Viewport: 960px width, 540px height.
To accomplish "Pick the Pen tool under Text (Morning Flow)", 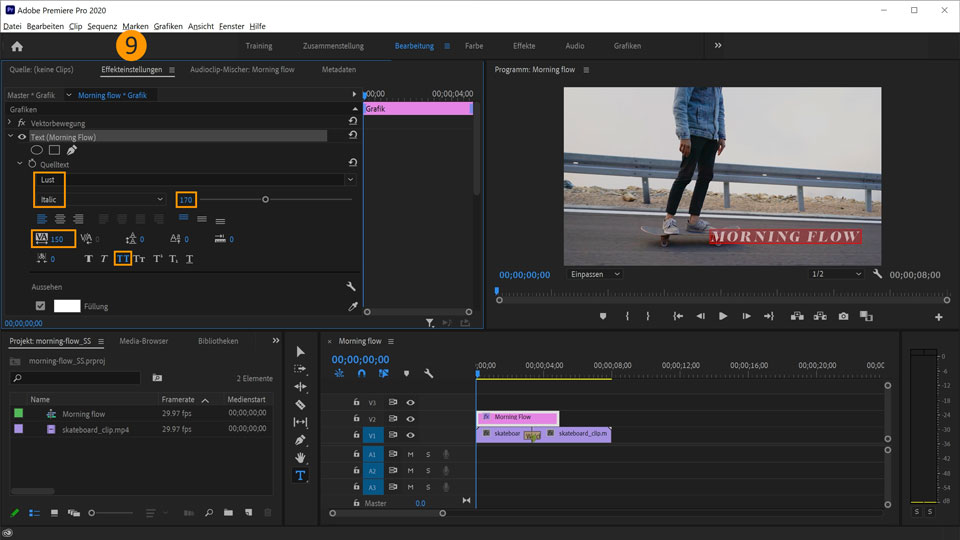I will coord(72,150).
